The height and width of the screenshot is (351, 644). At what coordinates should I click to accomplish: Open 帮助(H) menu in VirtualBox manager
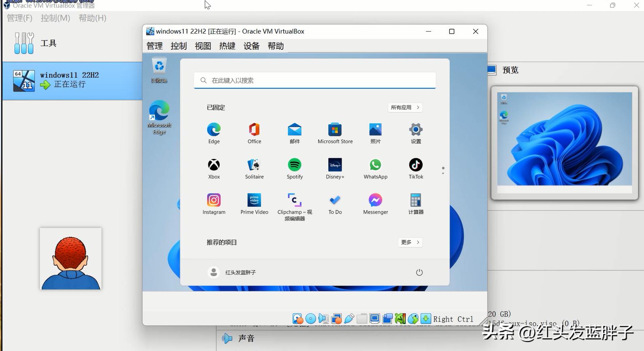(92, 18)
